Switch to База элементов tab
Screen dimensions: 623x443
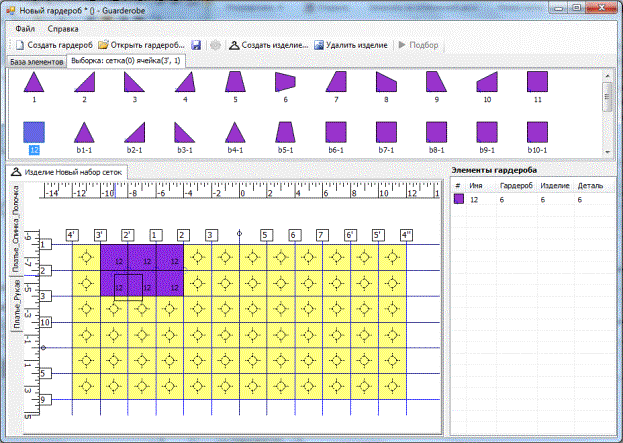(36, 62)
